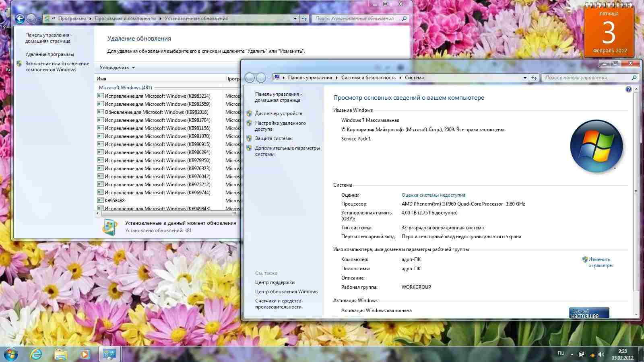Click the Выбирай настоящее genuine banner
644x362 pixels.
[x=589, y=313]
